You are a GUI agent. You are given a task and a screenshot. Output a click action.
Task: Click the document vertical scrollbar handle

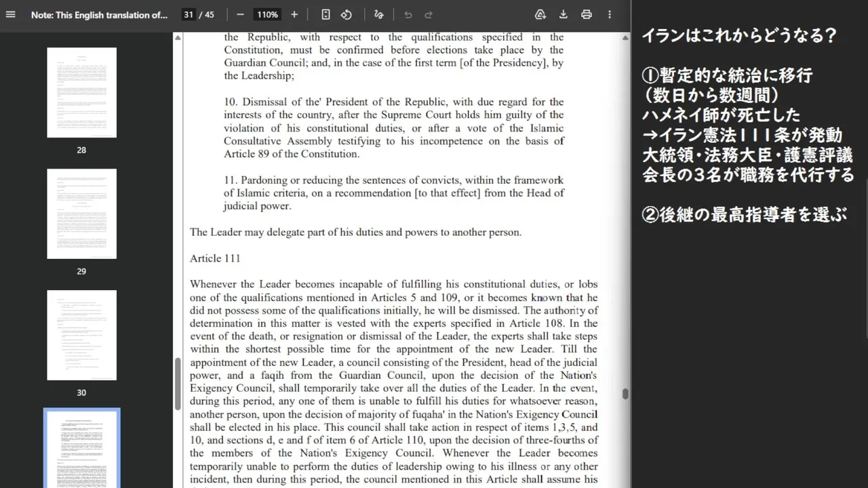[625, 394]
